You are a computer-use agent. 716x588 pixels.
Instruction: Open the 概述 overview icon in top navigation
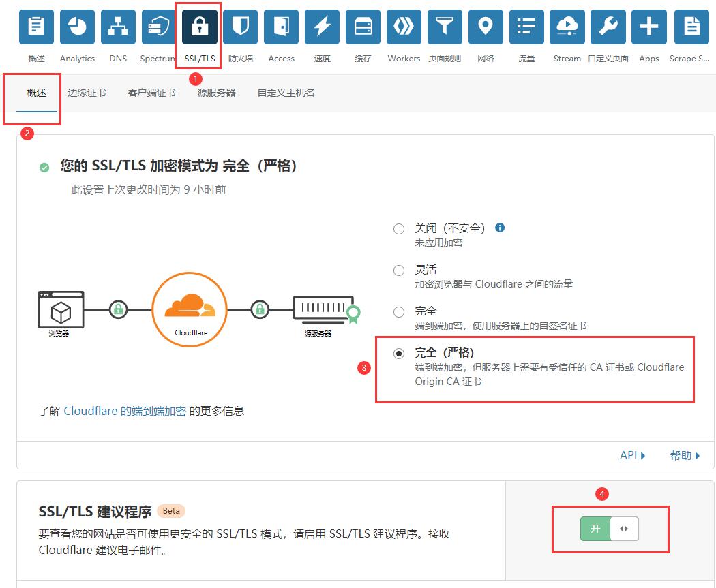(x=36, y=27)
